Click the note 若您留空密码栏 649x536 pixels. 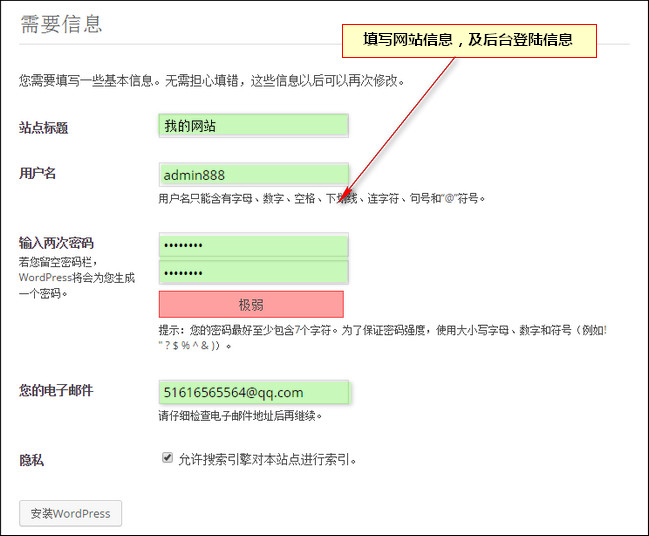click(x=77, y=278)
